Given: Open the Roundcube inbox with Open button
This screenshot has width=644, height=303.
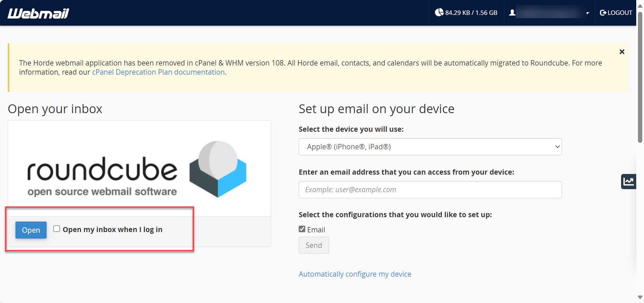Looking at the screenshot, I should pyautogui.click(x=31, y=230).
